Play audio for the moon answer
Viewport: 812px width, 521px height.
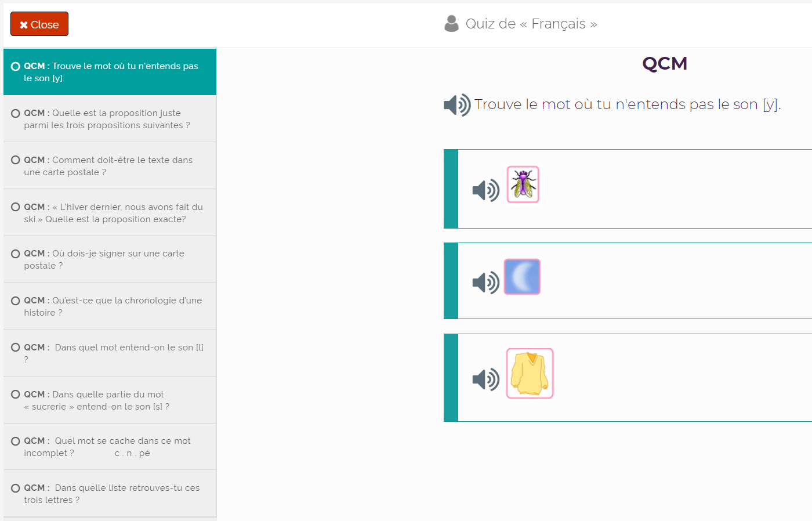tap(486, 283)
